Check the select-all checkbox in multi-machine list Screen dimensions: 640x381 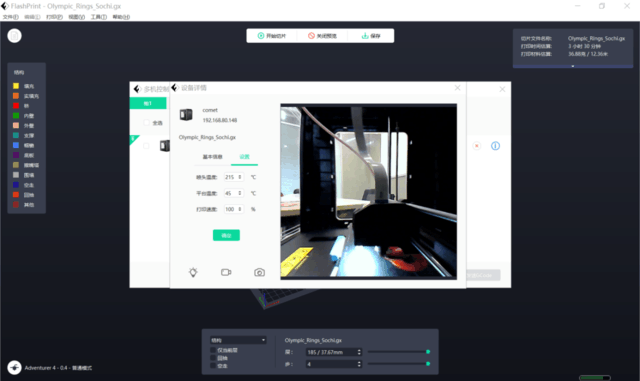pos(147,123)
